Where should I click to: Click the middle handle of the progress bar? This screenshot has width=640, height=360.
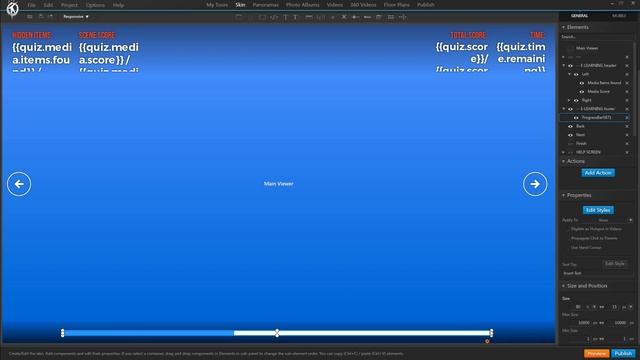click(277, 333)
